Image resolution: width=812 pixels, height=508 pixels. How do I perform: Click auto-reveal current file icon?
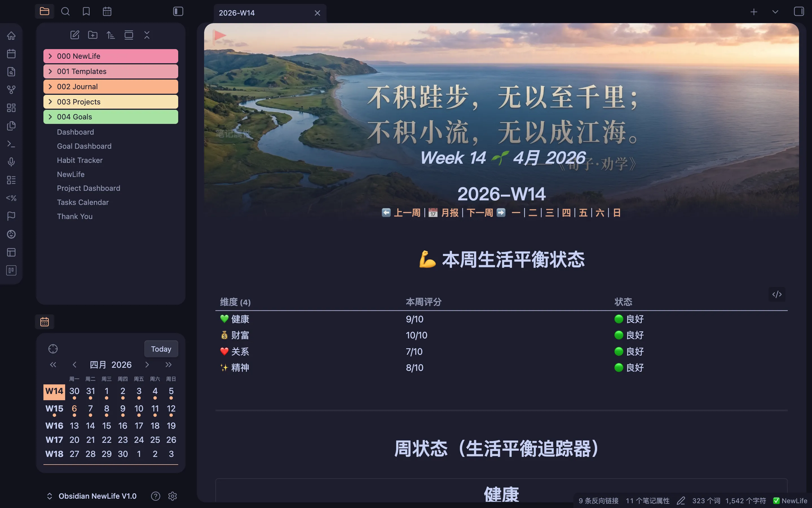[x=129, y=35]
